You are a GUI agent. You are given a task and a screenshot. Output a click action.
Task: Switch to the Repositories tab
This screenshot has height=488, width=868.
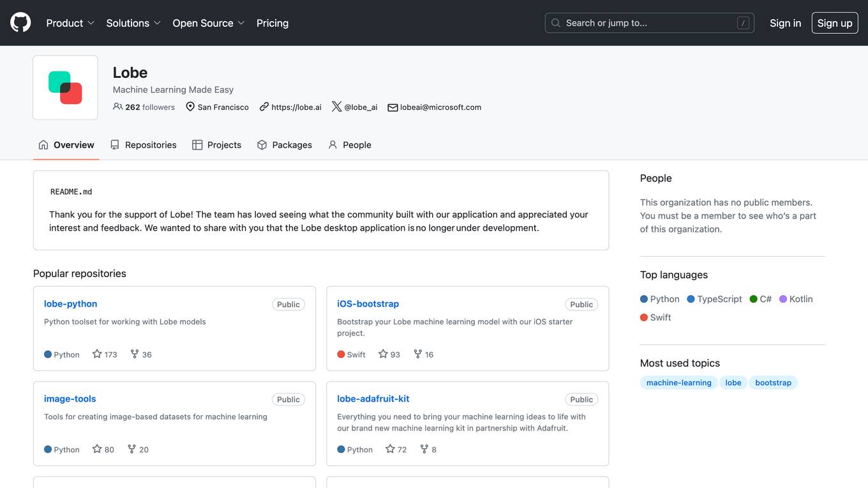click(x=143, y=145)
